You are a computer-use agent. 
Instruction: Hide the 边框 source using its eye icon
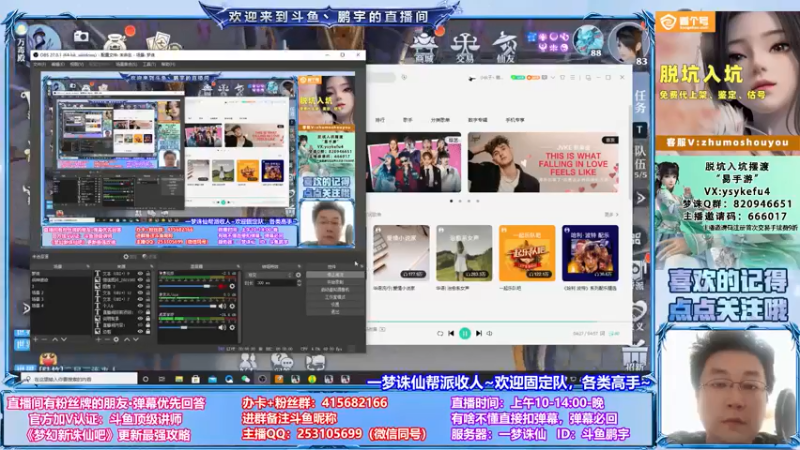[140, 331]
